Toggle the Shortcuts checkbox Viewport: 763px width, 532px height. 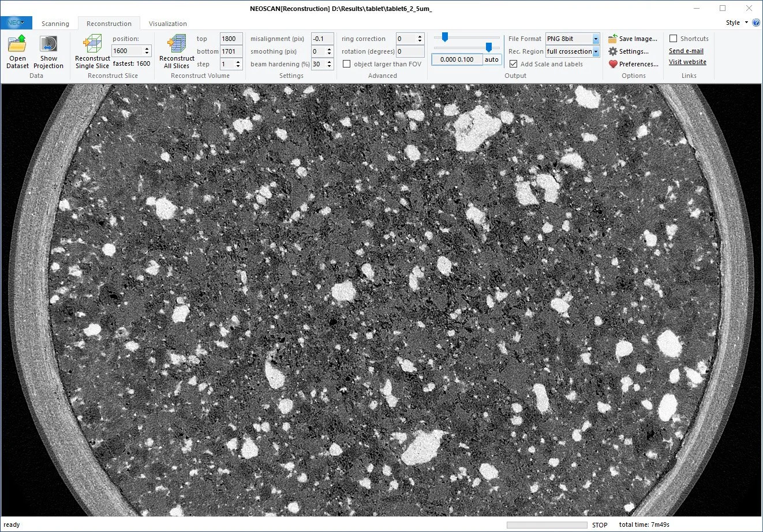click(x=673, y=39)
